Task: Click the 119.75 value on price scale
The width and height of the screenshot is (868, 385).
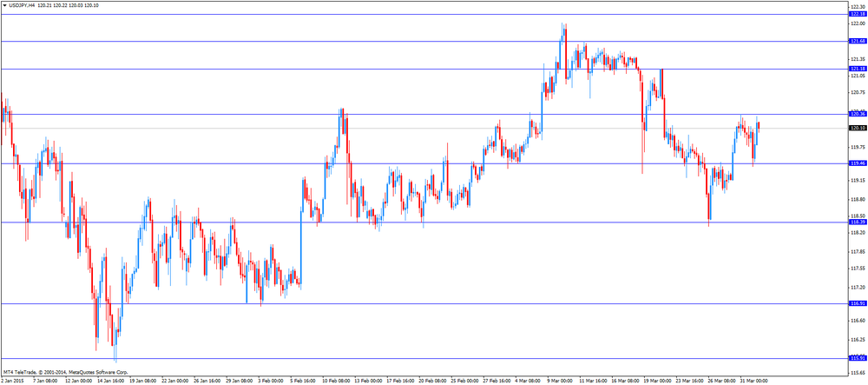Action: point(858,148)
